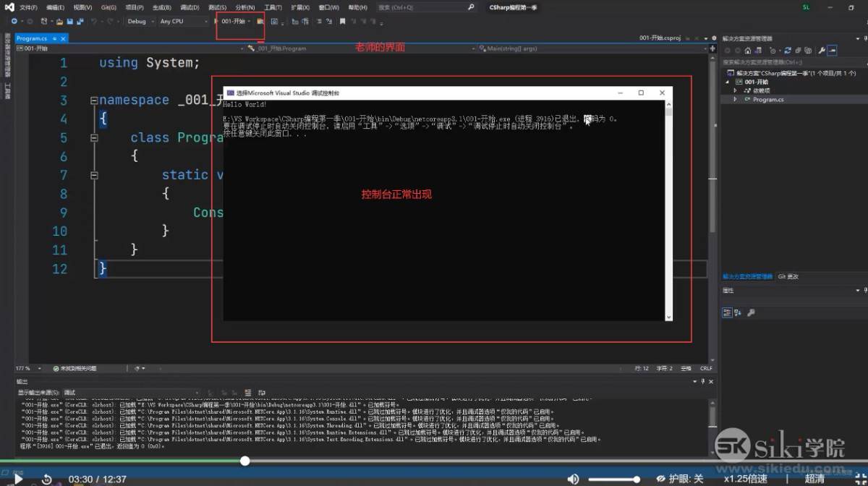Screen dimensions: 868x486
Task: Click the console window vertical scrollbar
Action: (x=668, y=210)
